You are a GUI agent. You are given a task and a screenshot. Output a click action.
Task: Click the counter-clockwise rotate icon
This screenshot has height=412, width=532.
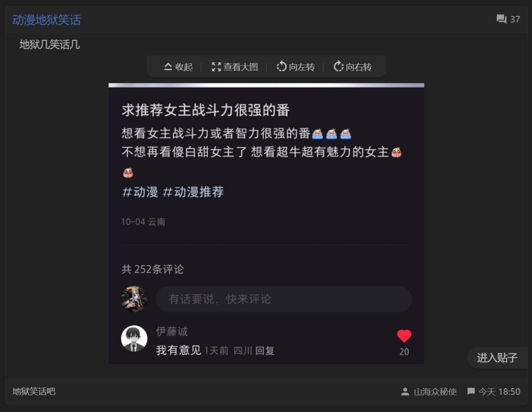click(x=282, y=66)
